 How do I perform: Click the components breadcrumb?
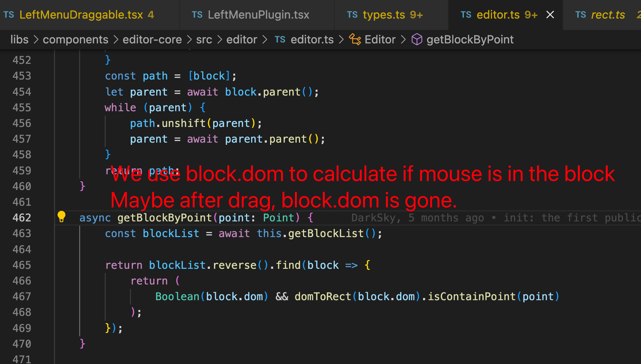pyautogui.click(x=76, y=39)
